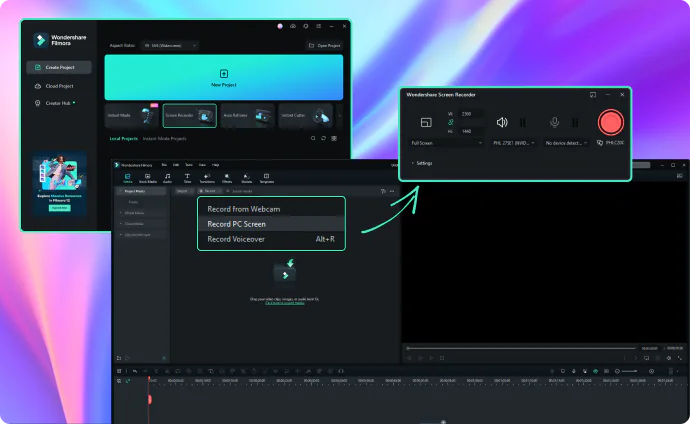Select the Titles icon in editor toolbar
Image resolution: width=690 pixels, height=424 pixels.
[x=187, y=178]
